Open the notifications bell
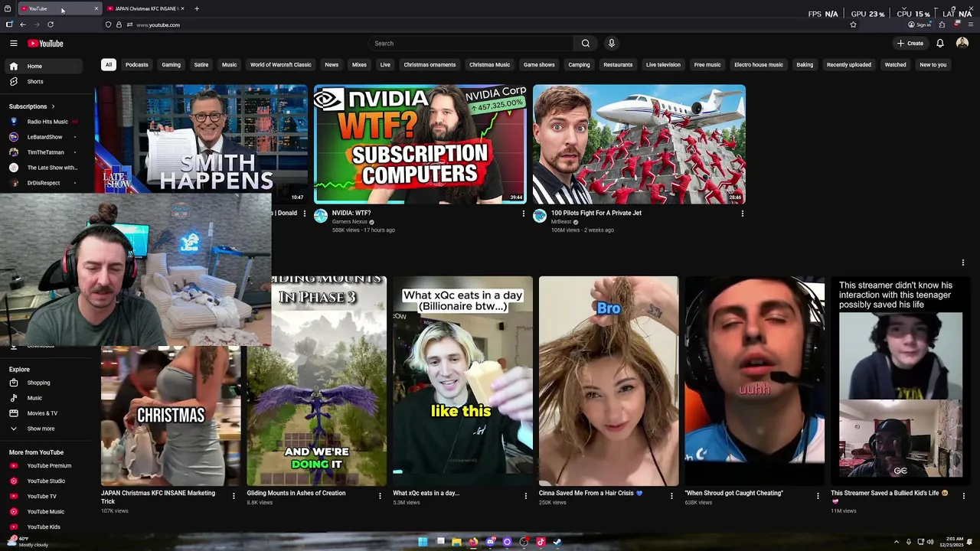The image size is (980, 551). tap(940, 44)
